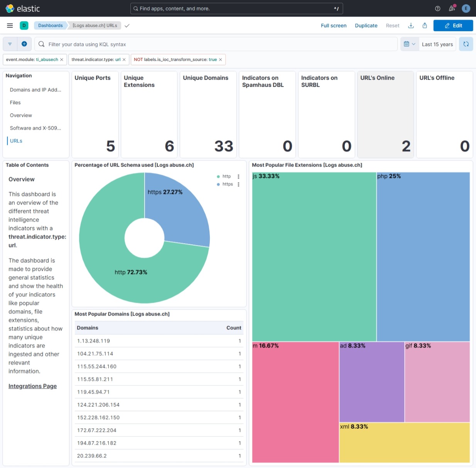Open the main navigation hamburger menu

pos(10,25)
